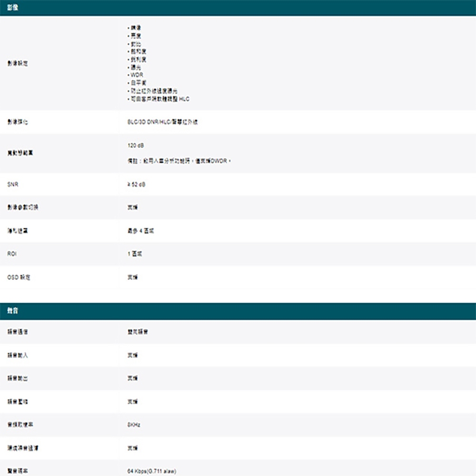Click the audio input row label
The height and width of the screenshot is (476, 476).
16,354
